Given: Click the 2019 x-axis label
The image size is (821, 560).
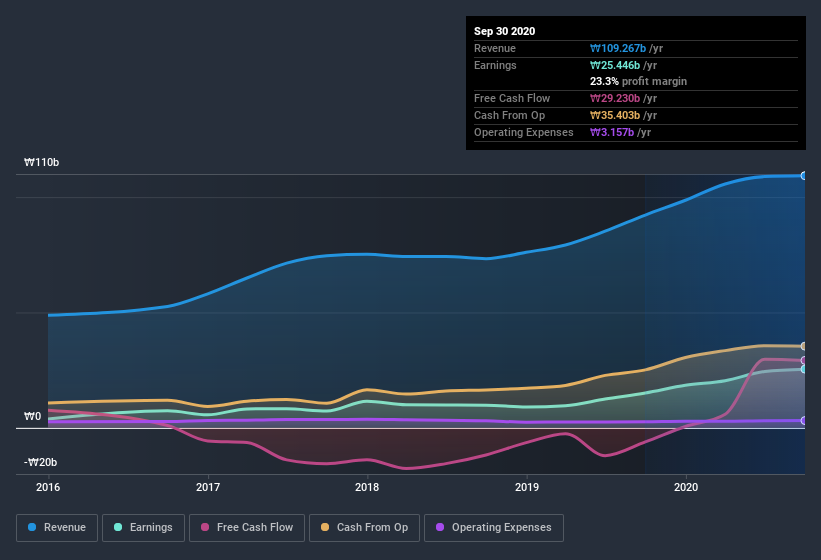Looking at the screenshot, I should [527, 487].
